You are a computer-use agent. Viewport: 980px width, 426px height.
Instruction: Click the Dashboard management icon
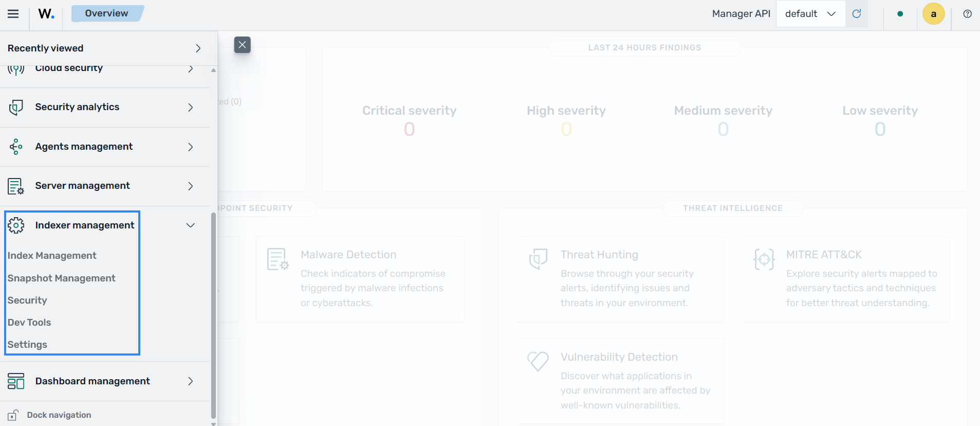pyautogui.click(x=16, y=381)
